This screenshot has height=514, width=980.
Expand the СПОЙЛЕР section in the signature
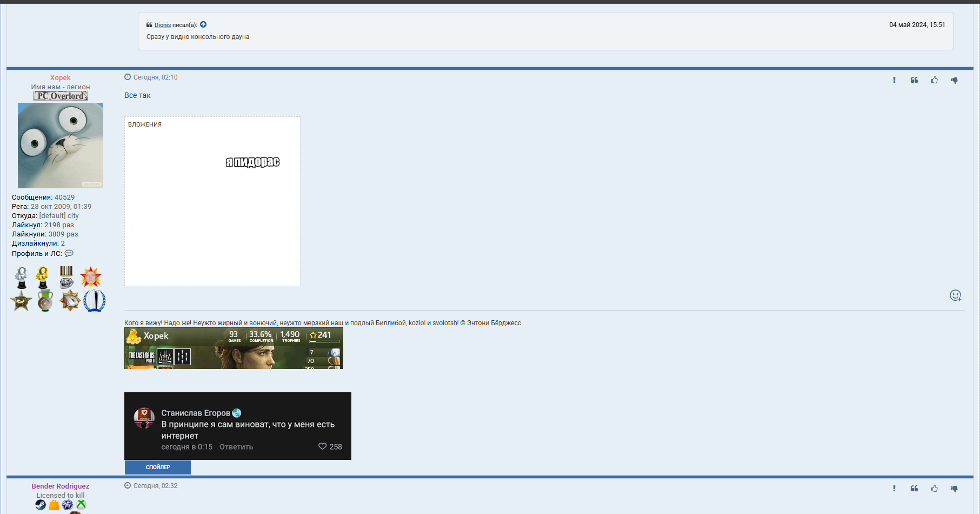pyautogui.click(x=158, y=467)
